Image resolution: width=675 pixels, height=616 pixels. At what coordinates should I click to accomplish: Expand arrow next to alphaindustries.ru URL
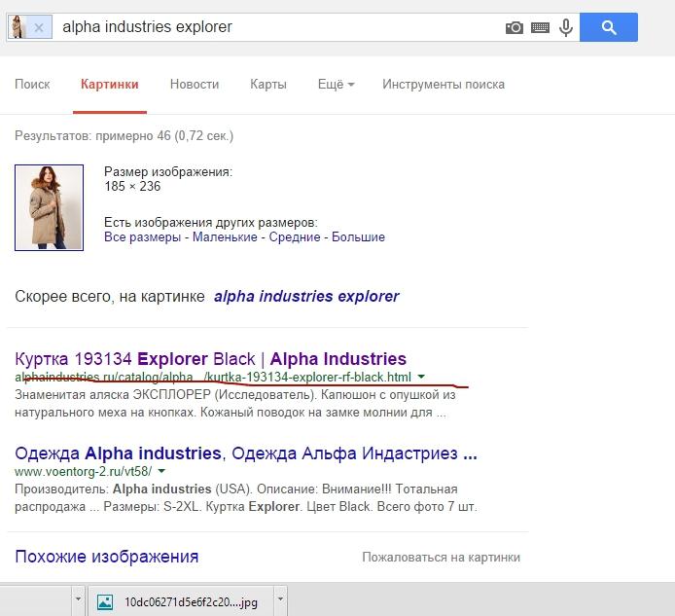421,377
